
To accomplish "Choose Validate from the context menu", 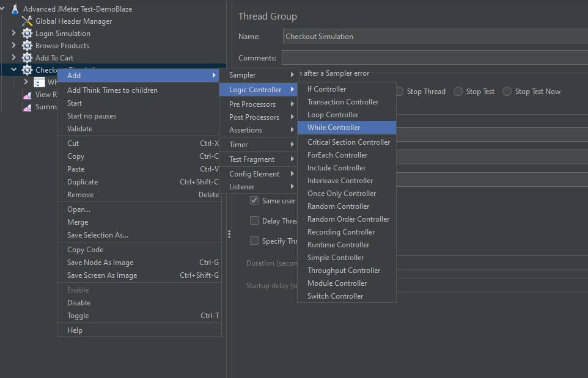I will [139, 128].
